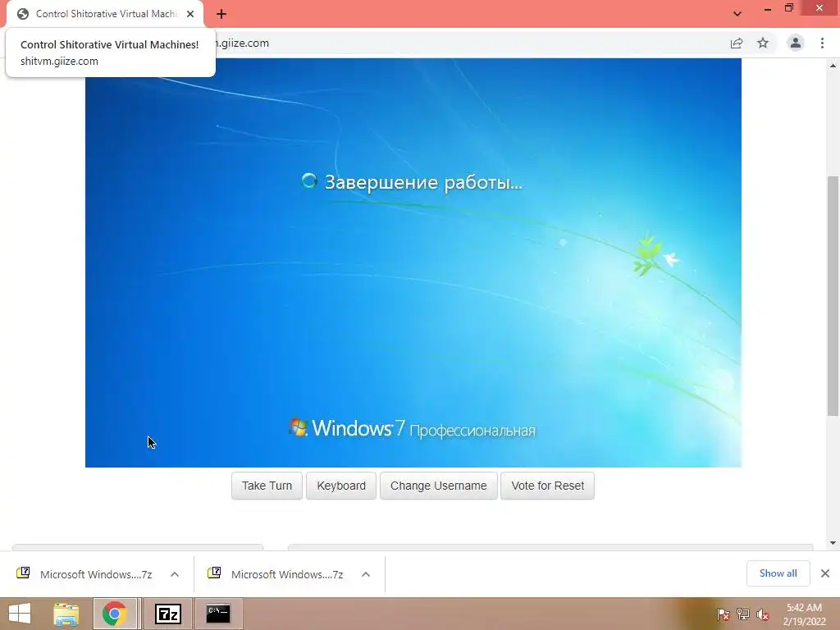The height and width of the screenshot is (630, 840).
Task: Click inside the Windows 7 VM screen
Action: (413, 262)
